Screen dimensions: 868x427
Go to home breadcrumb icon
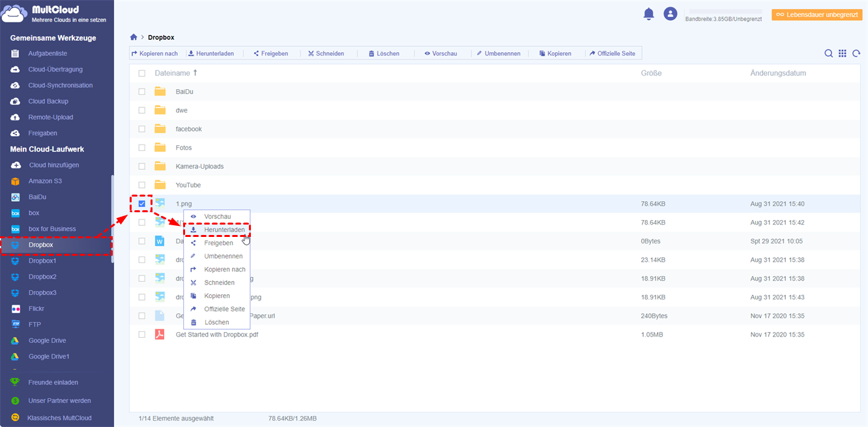(x=134, y=38)
